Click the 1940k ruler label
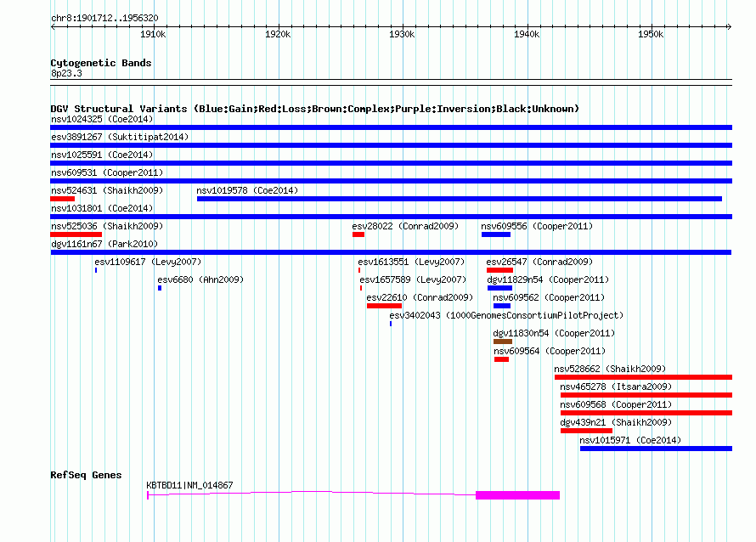 [x=527, y=34]
